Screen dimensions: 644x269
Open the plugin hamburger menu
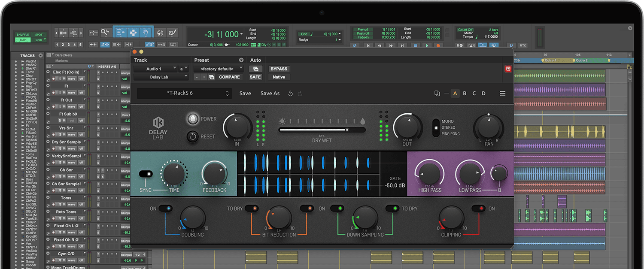click(x=502, y=94)
